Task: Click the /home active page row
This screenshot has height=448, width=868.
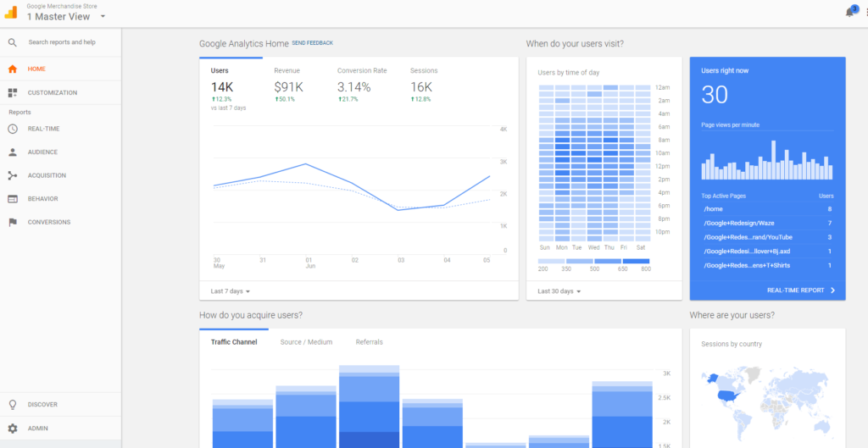Action: [x=767, y=209]
